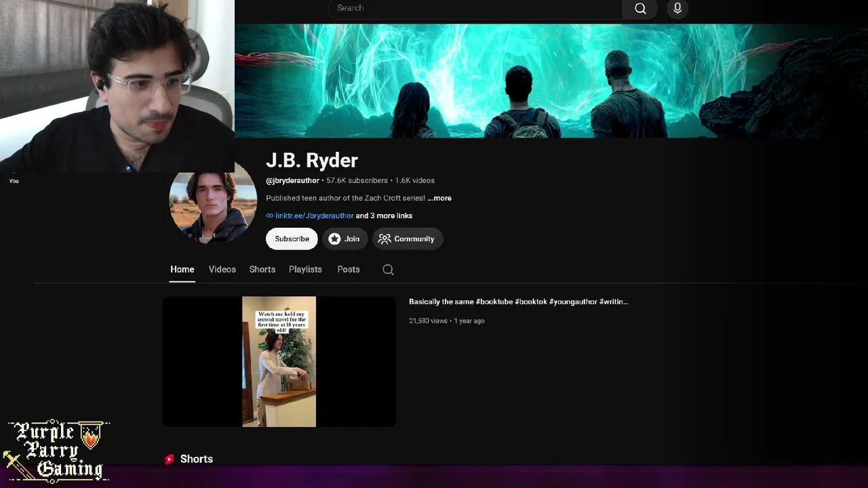
Task: Go to the Posts tab
Action: [x=349, y=269]
